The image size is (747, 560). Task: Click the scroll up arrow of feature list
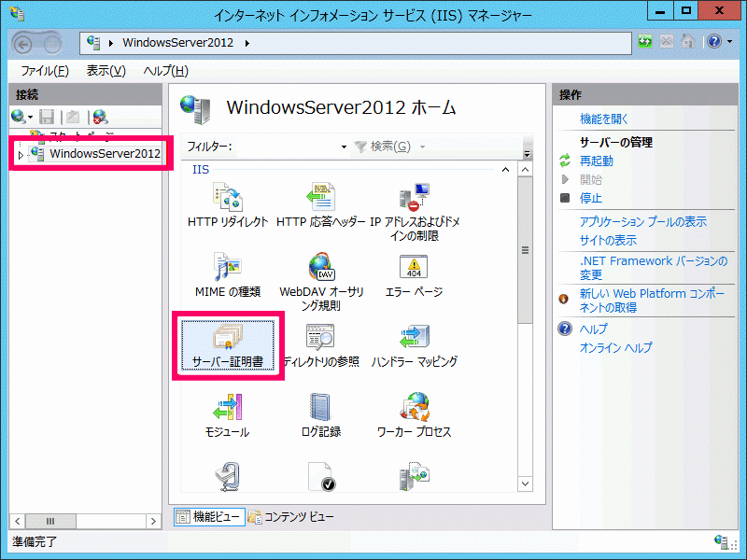525,170
